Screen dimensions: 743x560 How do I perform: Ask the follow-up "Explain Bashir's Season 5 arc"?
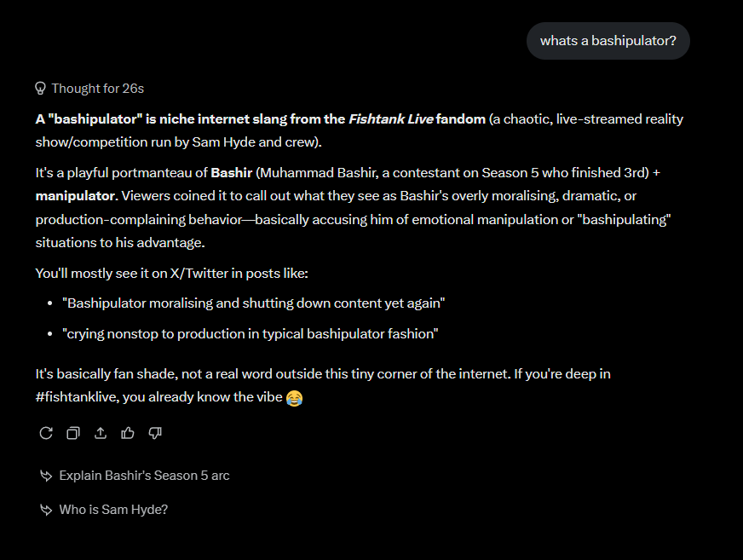click(144, 476)
